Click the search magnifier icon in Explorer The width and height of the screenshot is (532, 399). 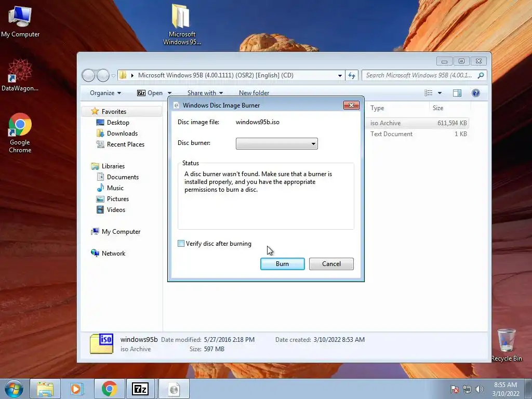click(x=481, y=75)
